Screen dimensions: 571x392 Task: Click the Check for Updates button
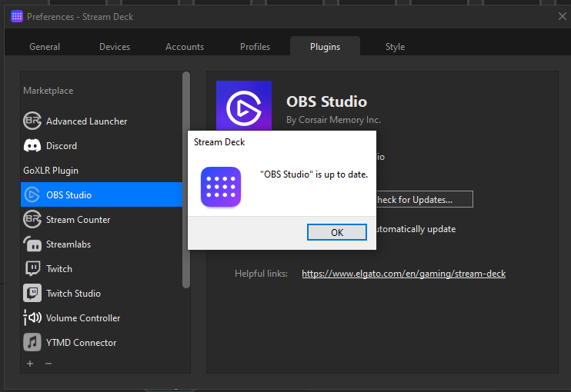[x=424, y=199]
